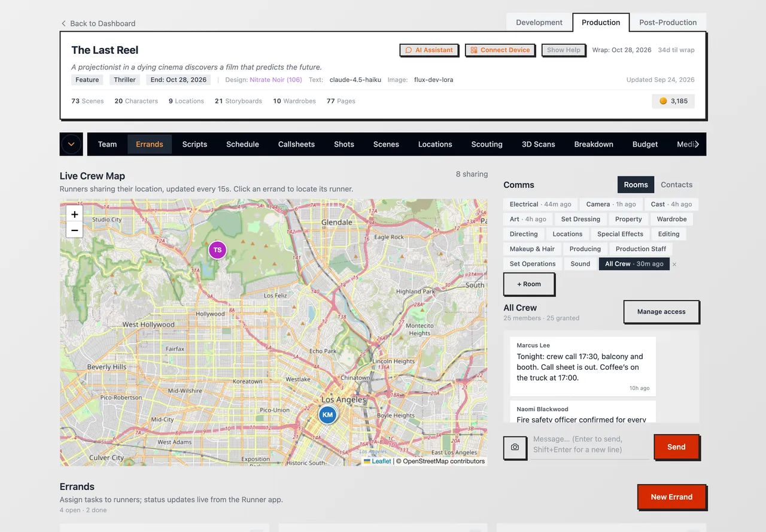Open the Production Staff room

(x=641, y=249)
